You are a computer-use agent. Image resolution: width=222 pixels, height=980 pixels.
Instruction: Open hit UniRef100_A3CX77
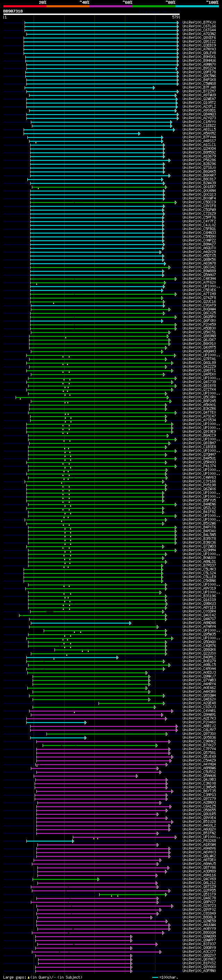pyautogui.click(x=199, y=951)
